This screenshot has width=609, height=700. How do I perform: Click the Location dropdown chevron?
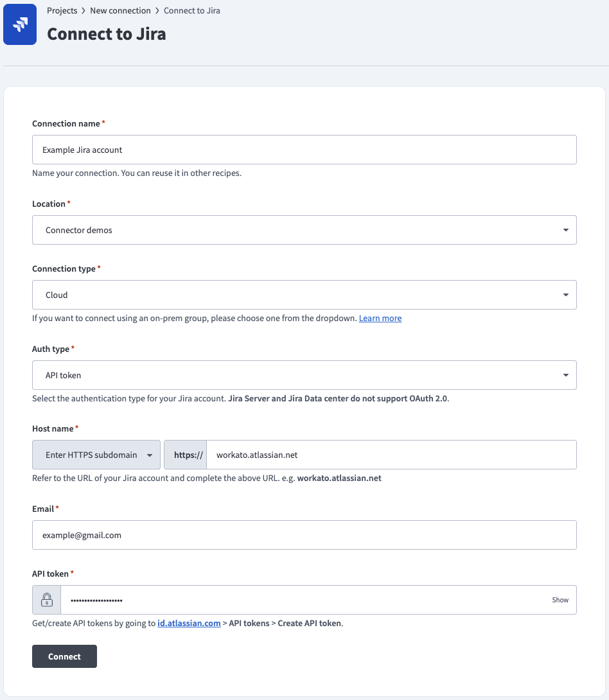click(566, 229)
